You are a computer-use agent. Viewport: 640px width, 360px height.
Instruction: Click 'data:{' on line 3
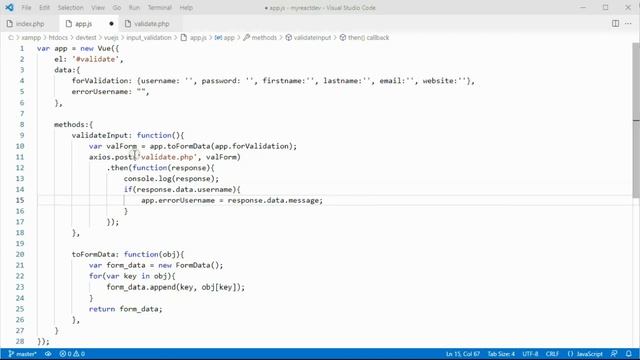point(67,70)
